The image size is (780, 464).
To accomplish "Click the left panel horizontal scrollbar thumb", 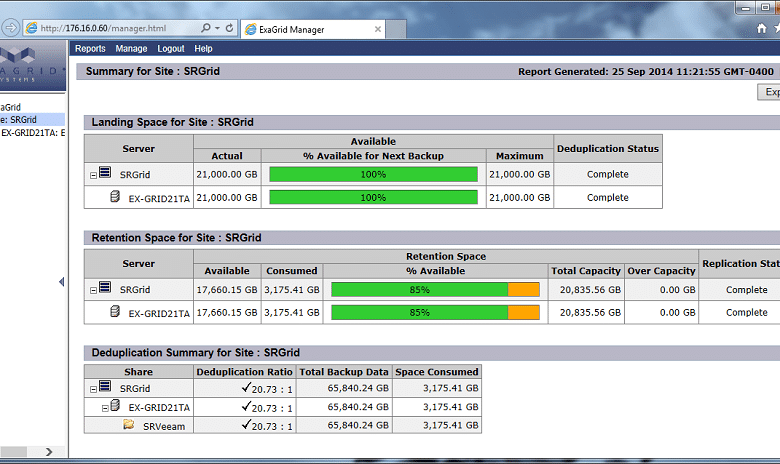I will pos(13,452).
